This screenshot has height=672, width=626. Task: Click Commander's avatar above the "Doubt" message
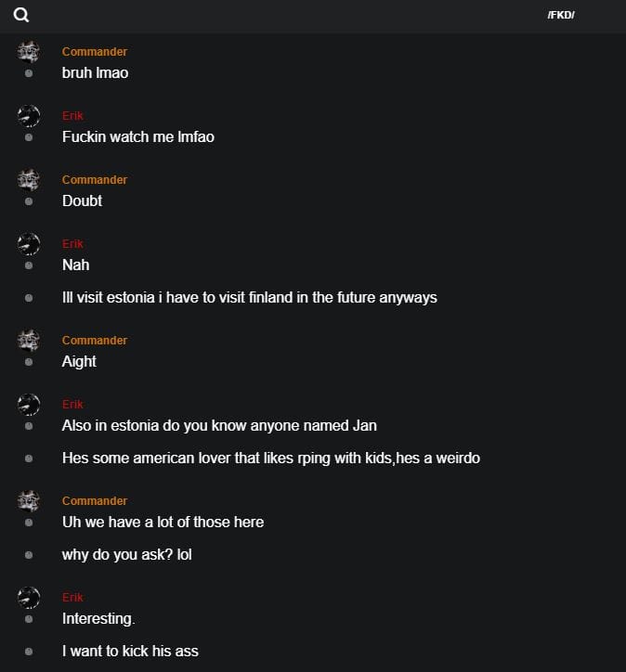[x=29, y=179]
